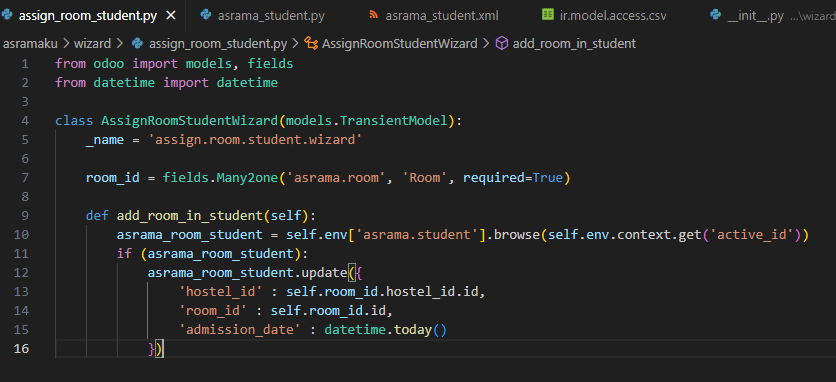836x382 pixels.
Task: Click line number 4 in the gutter
Action: point(26,121)
